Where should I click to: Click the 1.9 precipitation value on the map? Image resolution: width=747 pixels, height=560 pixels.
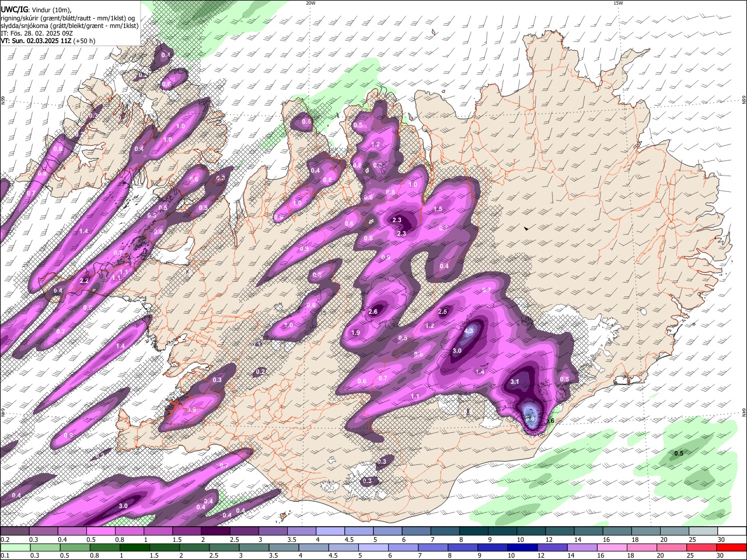pyautogui.click(x=355, y=332)
